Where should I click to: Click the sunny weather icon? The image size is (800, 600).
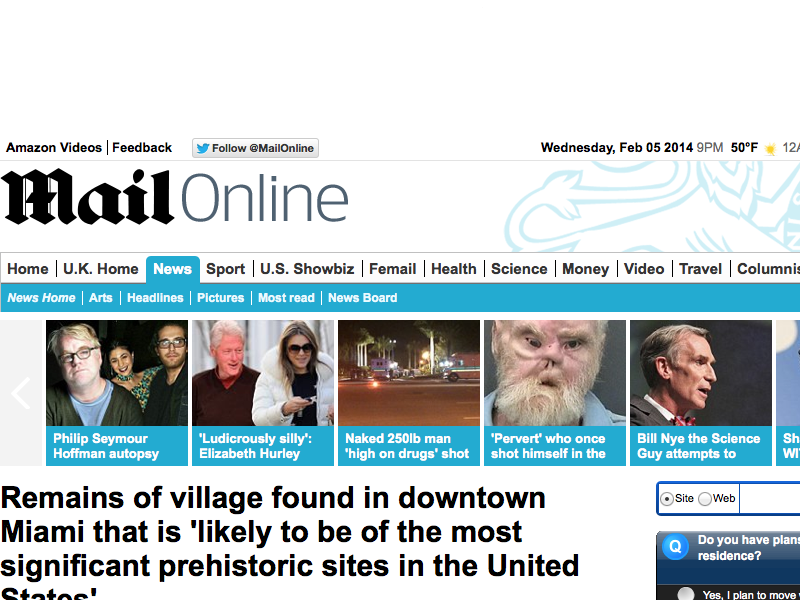click(770, 148)
